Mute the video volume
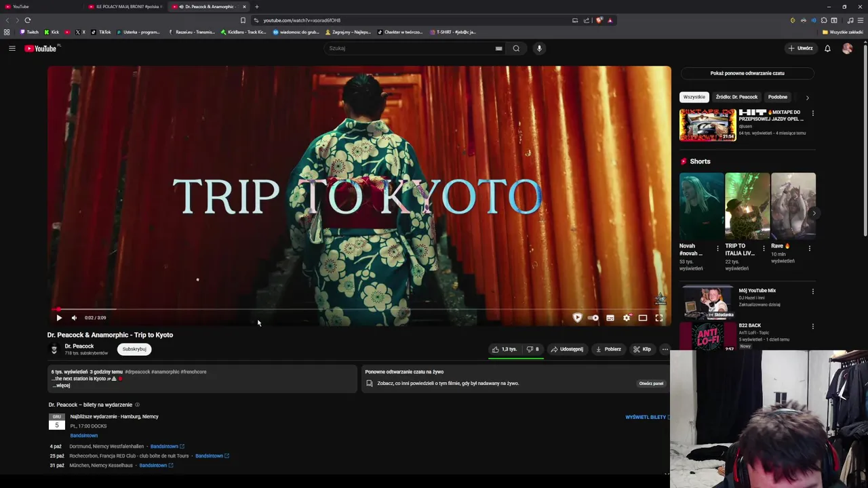The width and height of the screenshot is (868, 488). pyautogui.click(x=74, y=317)
